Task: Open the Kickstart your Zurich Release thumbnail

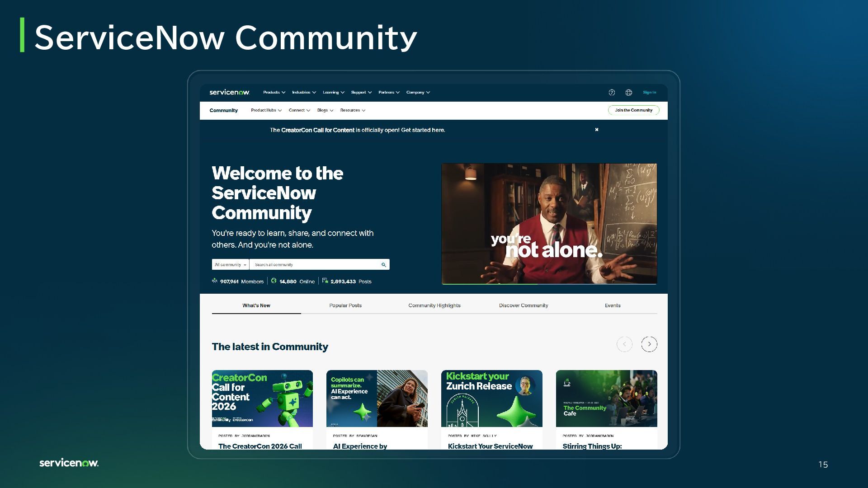Action: pyautogui.click(x=491, y=399)
